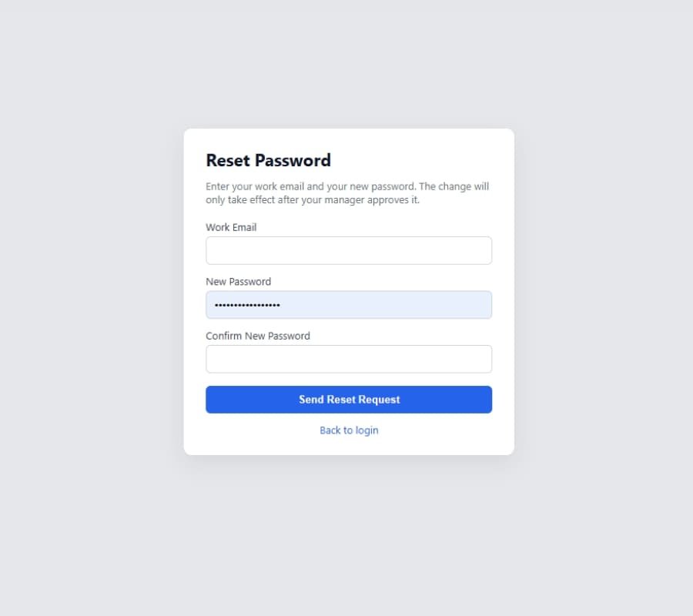Click the Confirm New Password label
The width and height of the screenshot is (693, 616).
pyautogui.click(x=257, y=336)
